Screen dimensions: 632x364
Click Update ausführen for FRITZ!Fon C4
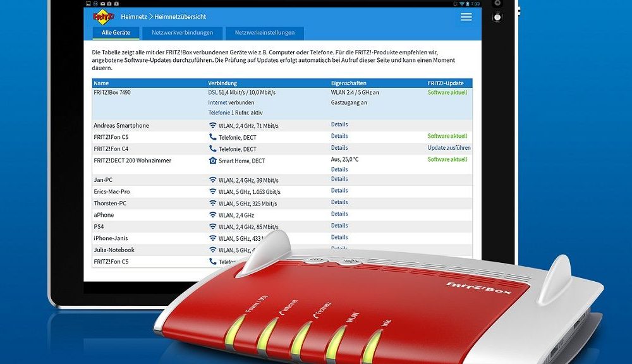pos(449,148)
